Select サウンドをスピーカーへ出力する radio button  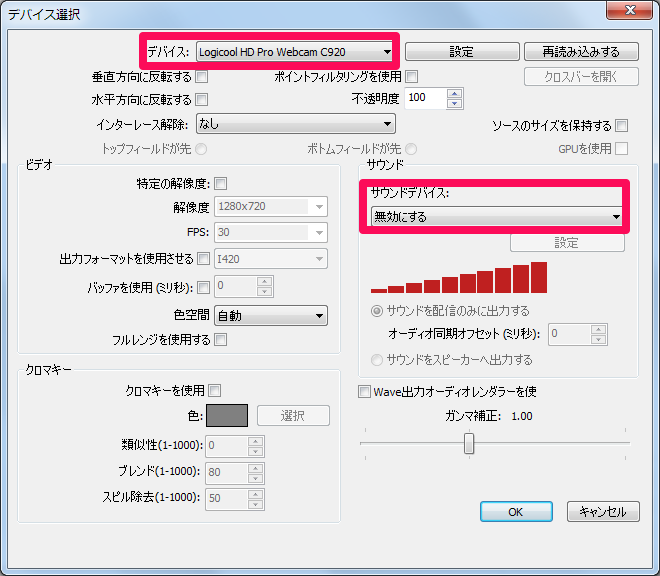(377, 360)
